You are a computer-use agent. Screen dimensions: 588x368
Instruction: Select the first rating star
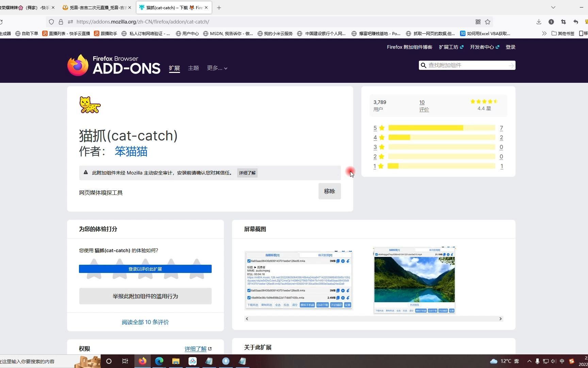pos(94,269)
